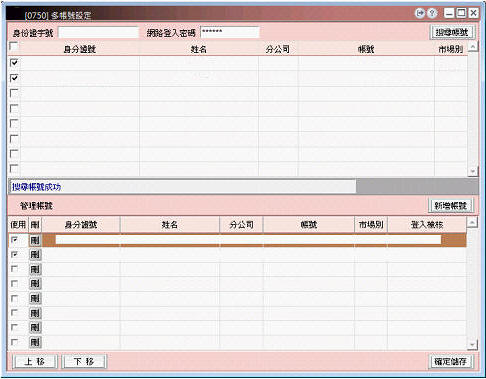Click the 市場別 column header in upper table
The height and width of the screenshot is (379, 486).
pos(451,49)
